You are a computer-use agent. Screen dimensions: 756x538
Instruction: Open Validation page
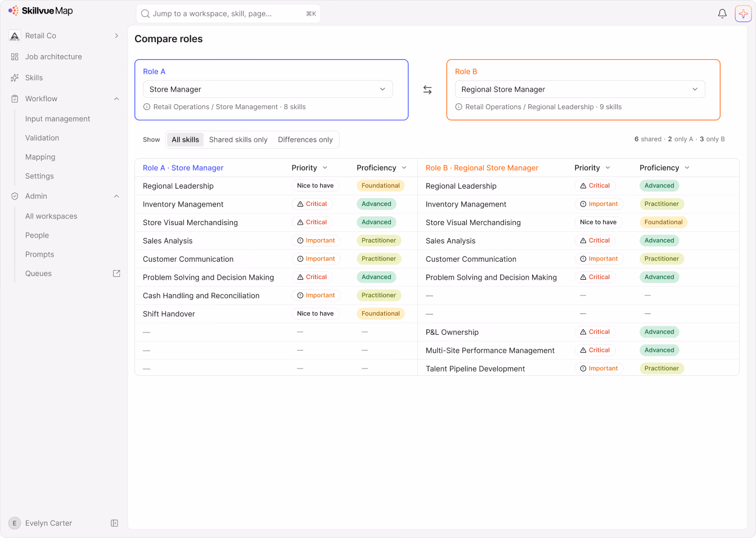point(42,138)
